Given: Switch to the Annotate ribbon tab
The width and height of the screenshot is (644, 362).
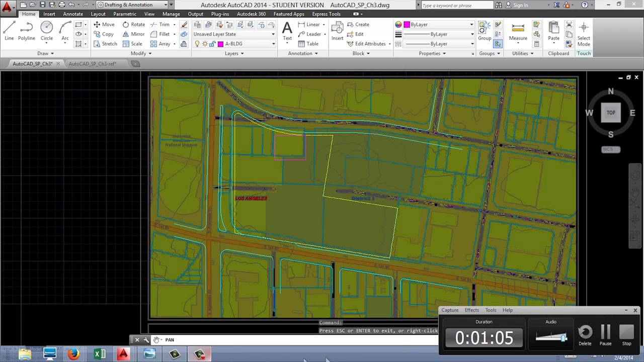Looking at the screenshot, I should click(73, 14).
